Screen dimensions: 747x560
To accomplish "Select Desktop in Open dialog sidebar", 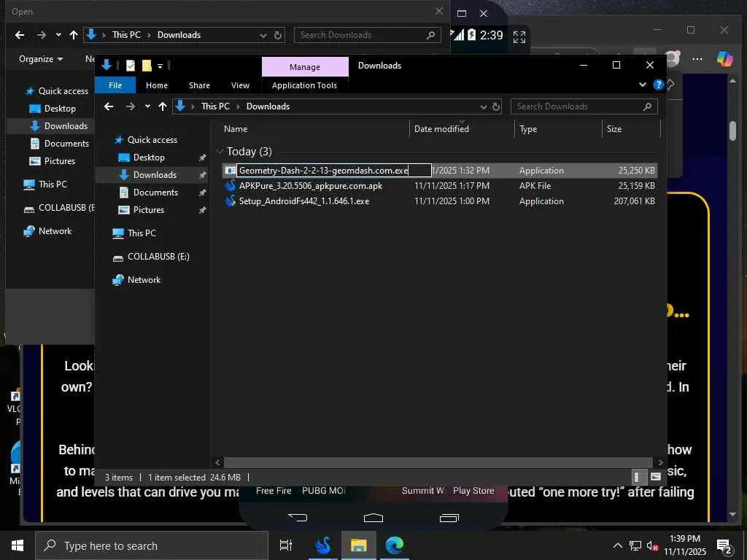I will point(60,109).
